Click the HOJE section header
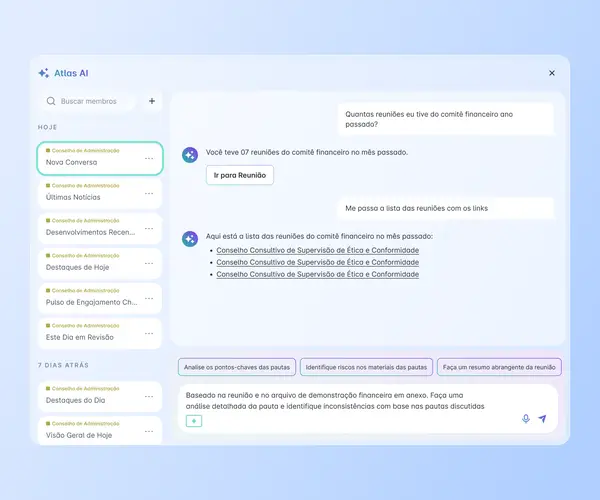The image size is (600, 500). click(x=47, y=127)
